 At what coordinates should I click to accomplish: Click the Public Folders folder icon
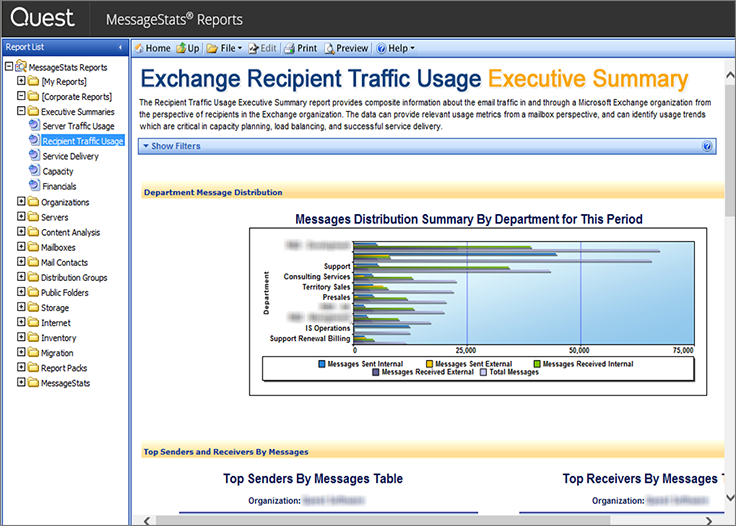click(33, 292)
